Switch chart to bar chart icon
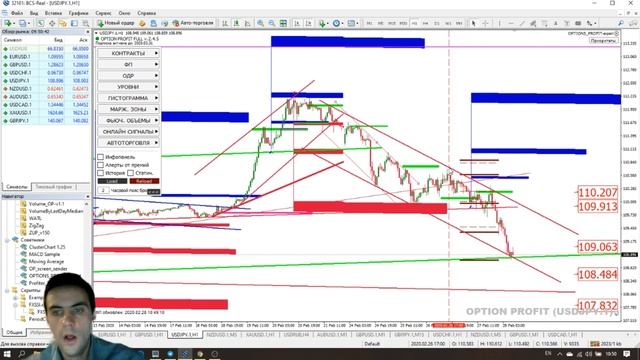This screenshot has width=640, height=360. [225, 23]
